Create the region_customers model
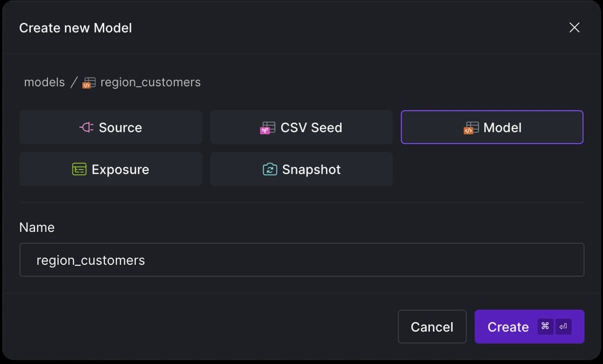Viewport: 603px width, 364px height. 530,327
